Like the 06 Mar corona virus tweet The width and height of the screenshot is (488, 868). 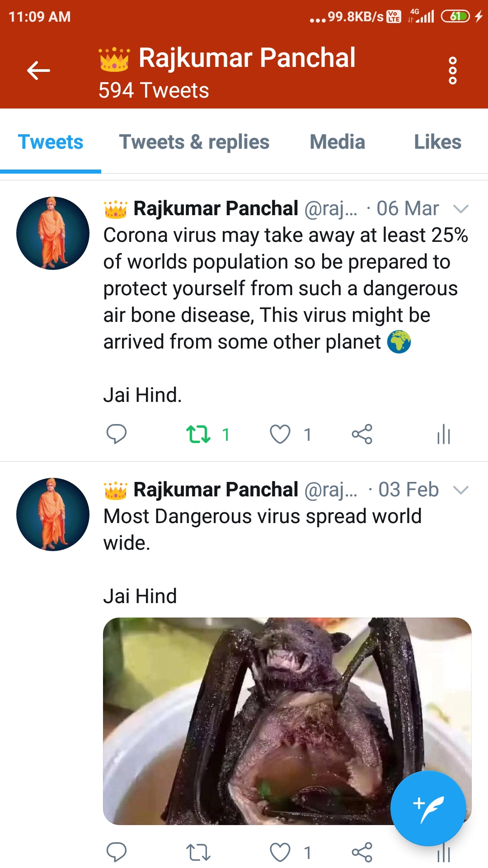[280, 434]
